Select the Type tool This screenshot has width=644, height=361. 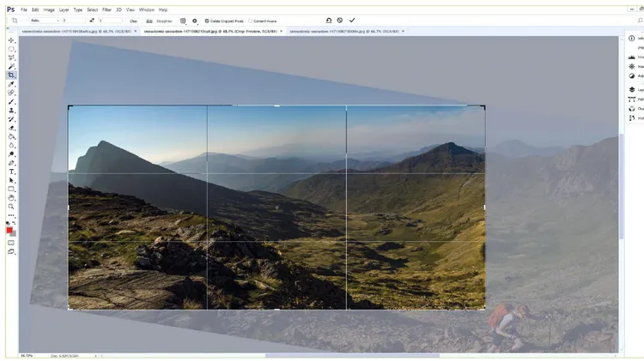click(x=11, y=171)
